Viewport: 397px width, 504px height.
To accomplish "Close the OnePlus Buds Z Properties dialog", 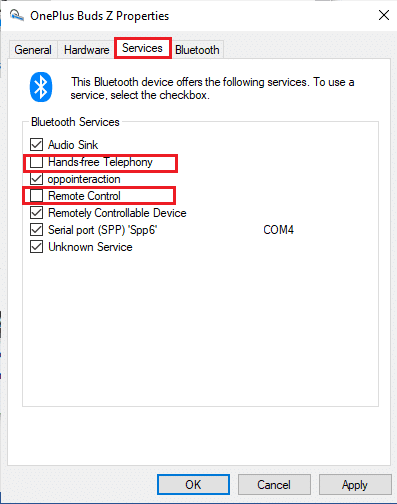I will click(x=384, y=15).
